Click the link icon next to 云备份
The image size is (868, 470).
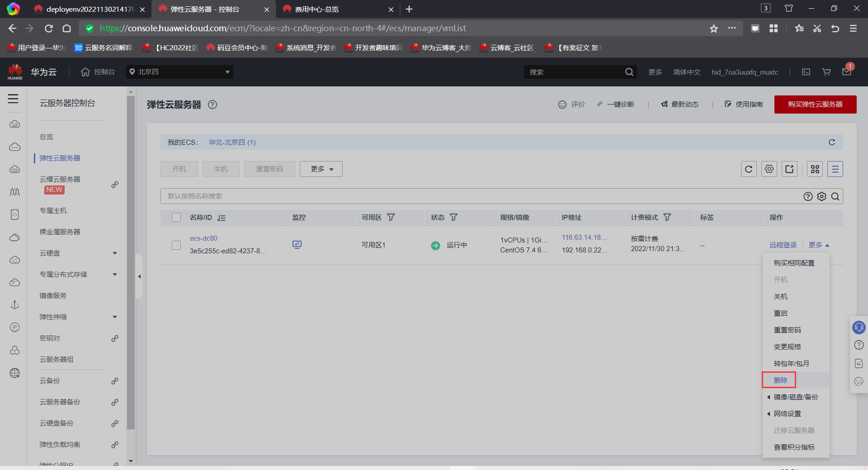pyautogui.click(x=115, y=381)
